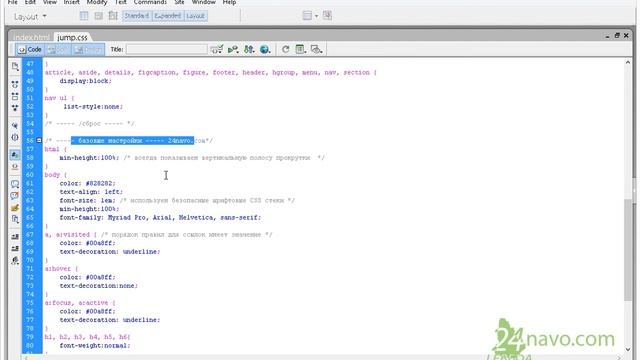Minimize the document window

tap(607, 36)
